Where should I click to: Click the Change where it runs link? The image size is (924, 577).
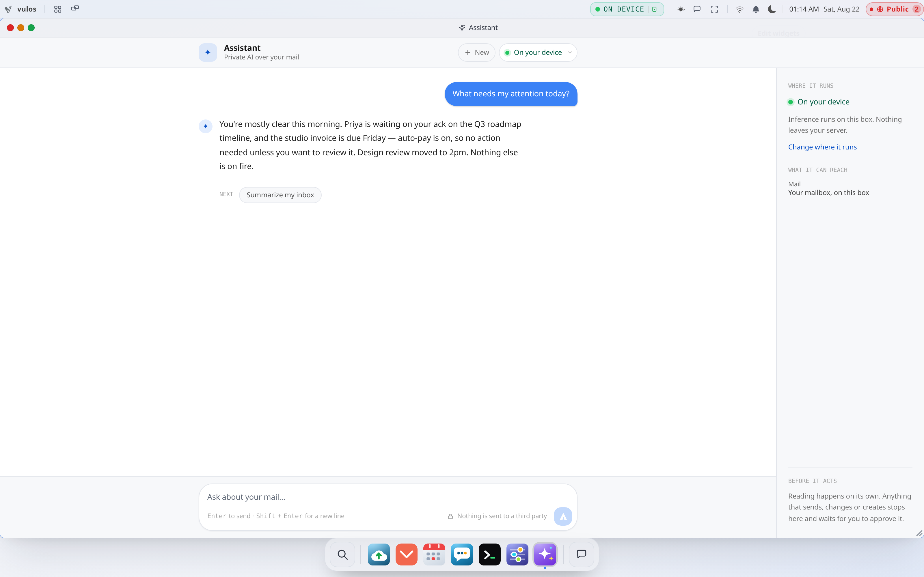[822, 147]
